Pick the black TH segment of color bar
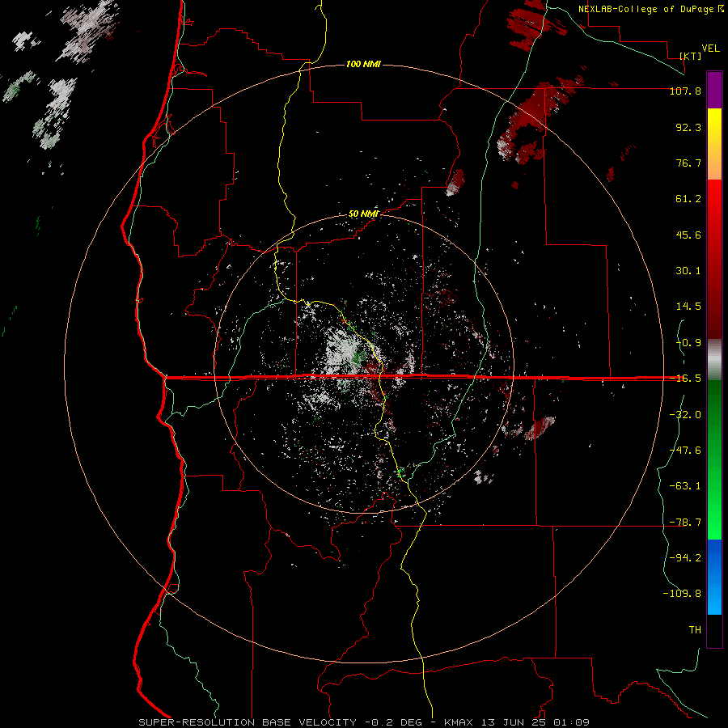This screenshot has height=728, width=728. coord(714,631)
